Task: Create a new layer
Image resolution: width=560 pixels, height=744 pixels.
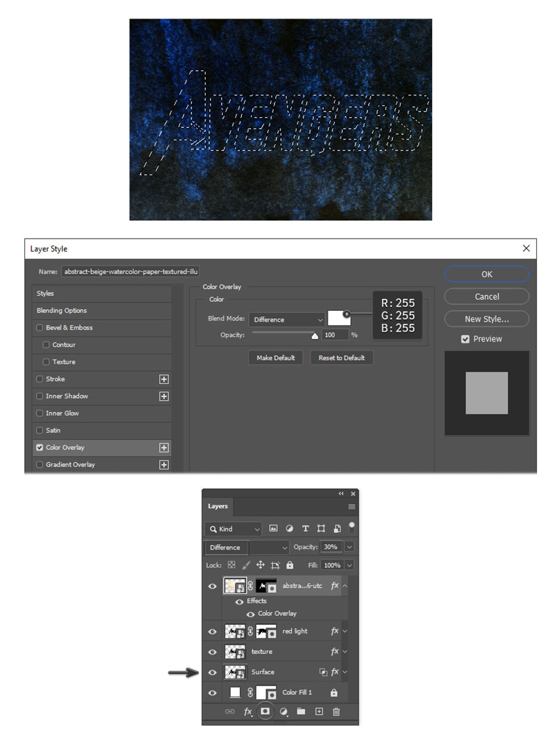Action: (x=319, y=711)
